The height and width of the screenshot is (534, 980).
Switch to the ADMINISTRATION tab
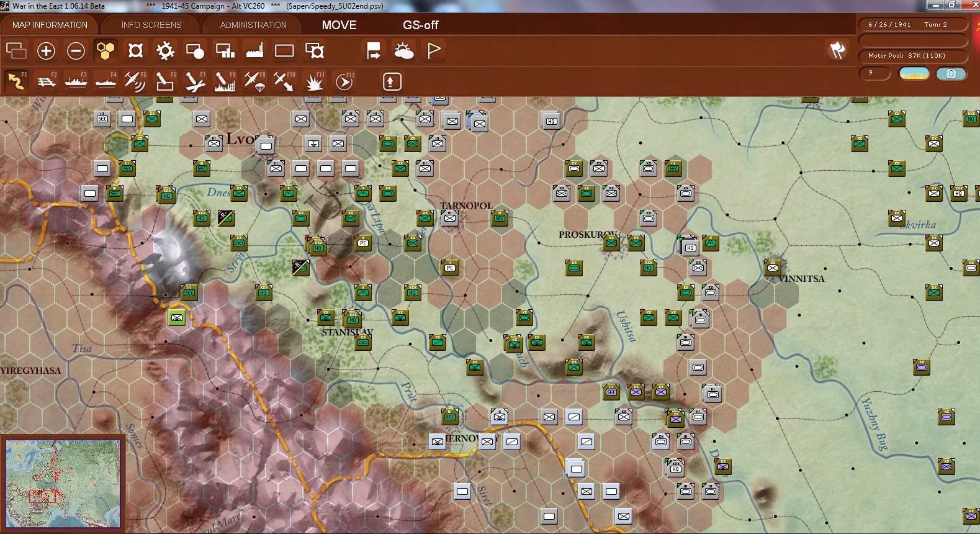point(253,25)
